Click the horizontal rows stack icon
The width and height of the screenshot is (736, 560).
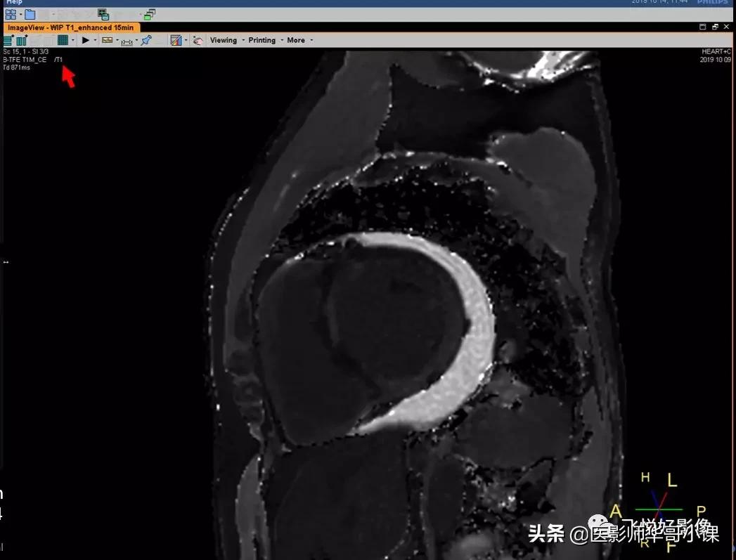pos(7,40)
